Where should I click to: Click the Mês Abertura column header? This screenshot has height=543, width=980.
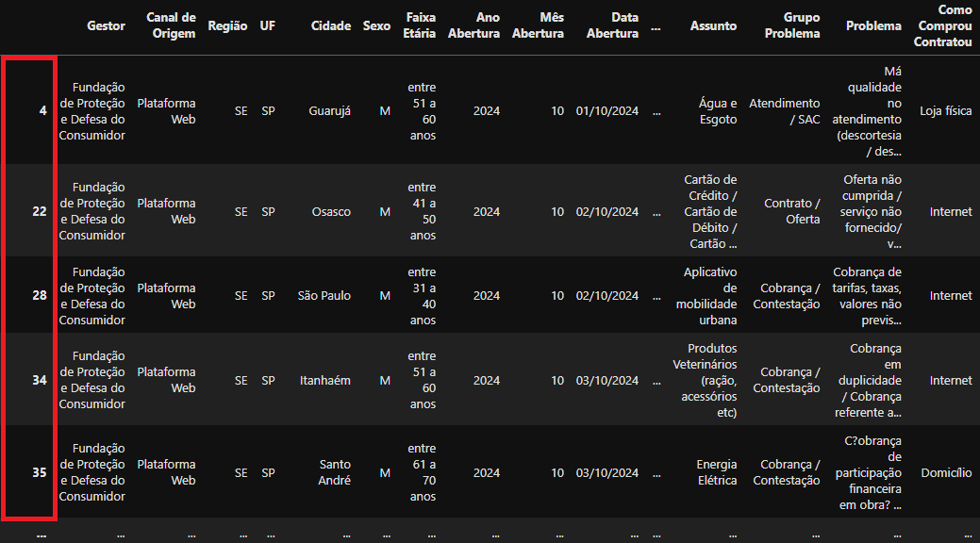(x=538, y=25)
